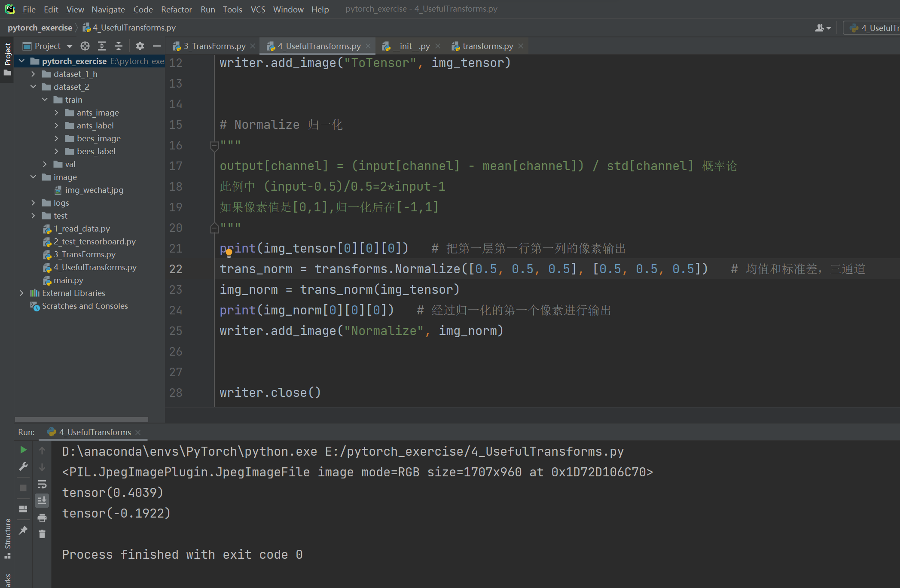Click pytorch_exercise breadcrumb in navigation bar
Viewport: 900px width, 588px height.
point(40,27)
